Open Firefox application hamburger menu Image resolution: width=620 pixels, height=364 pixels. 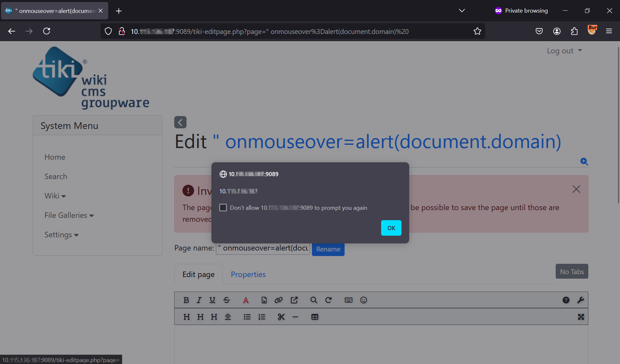(609, 31)
